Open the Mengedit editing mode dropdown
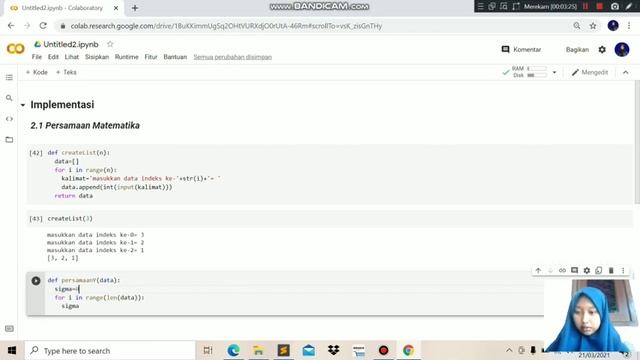640x360 pixels. coord(590,72)
